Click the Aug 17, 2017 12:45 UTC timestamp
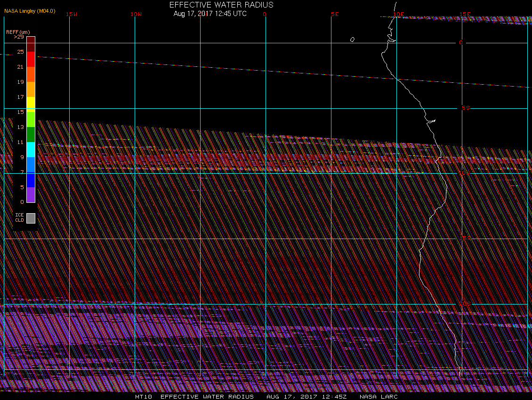 210,14
